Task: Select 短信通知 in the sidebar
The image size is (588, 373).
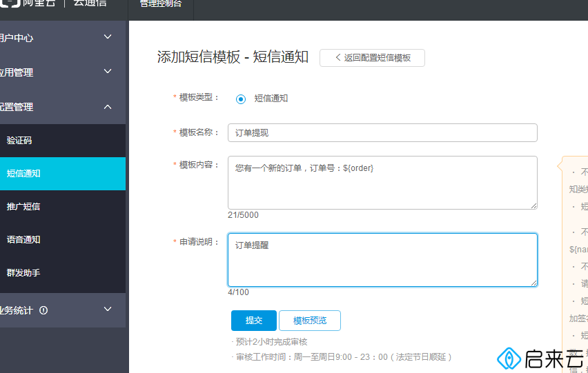Action: [23, 174]
